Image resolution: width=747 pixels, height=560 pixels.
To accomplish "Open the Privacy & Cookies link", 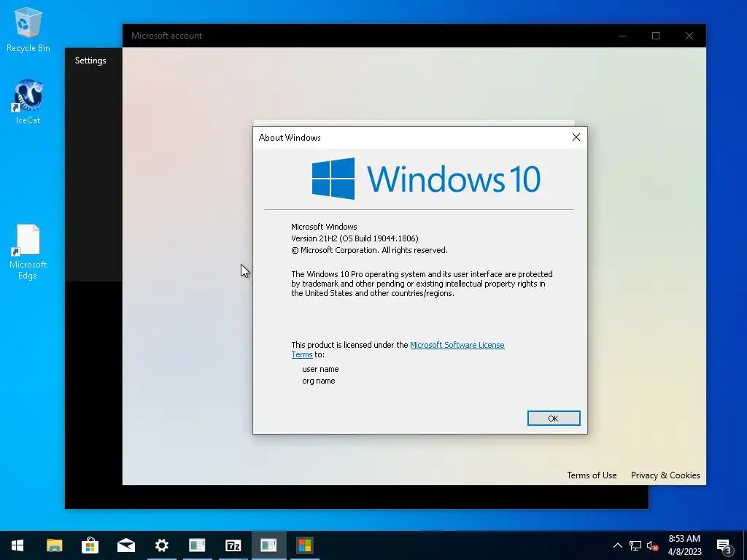I will [x=665, y=475].
